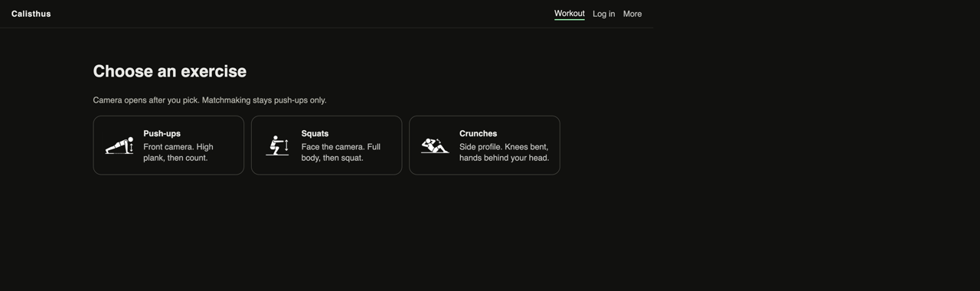Click the squatting figure icon
The width and height of the screenshot is (980, 291).
coord(277,145)
